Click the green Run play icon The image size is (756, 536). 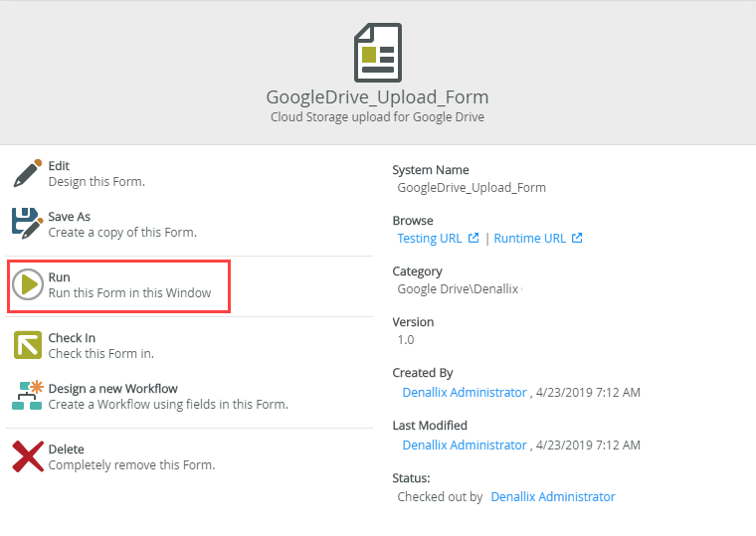tap(28, 284)
